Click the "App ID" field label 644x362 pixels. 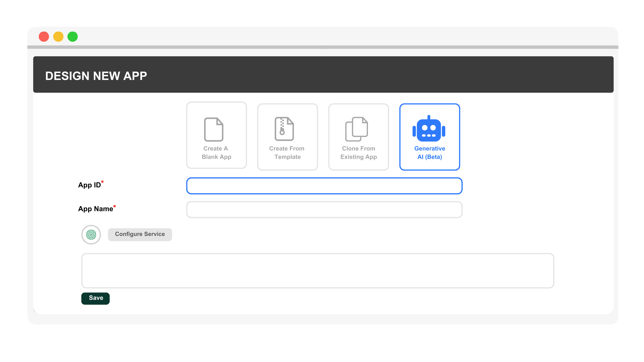pyautogui.click(x=89, y=185)
